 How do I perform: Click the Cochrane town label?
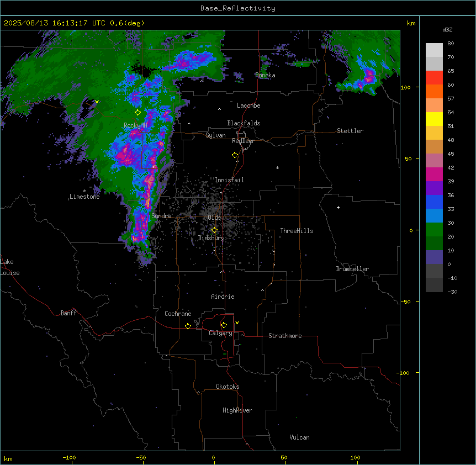178,314
